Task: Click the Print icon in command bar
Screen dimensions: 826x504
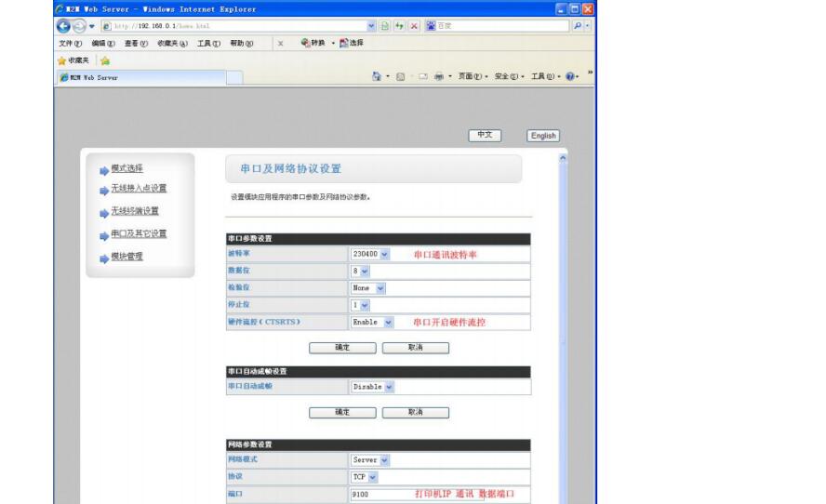Action: 437,77
